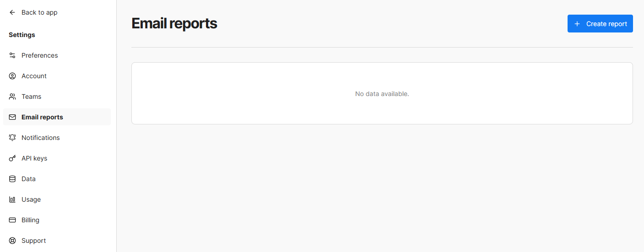The image size is (644, 252).
Task: Return via the Back to app link
Action: pos(39,12)
